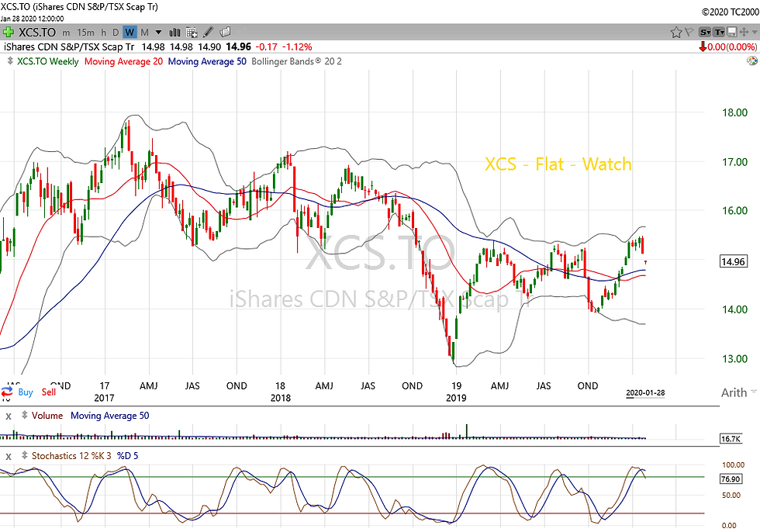Close the Volume pane with x
This screenshot has width=760, height=532.
(x=9, y=416)
